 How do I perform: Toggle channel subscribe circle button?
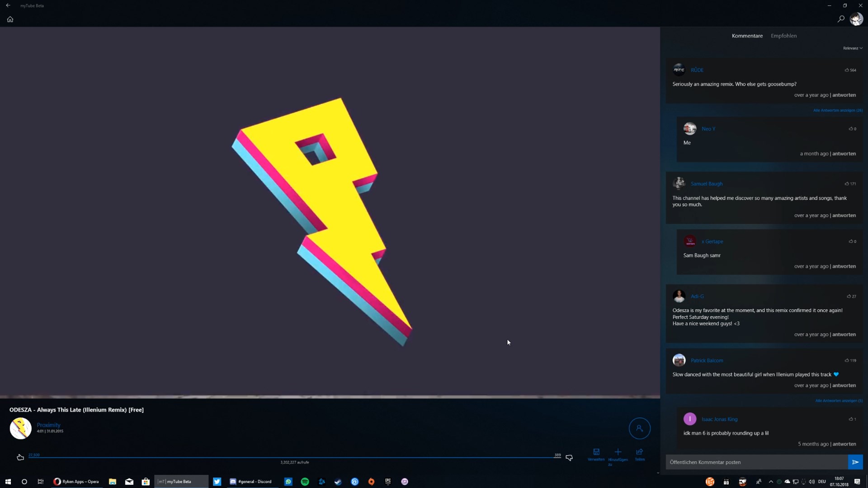pyautogui.click(x=639, y=428)
